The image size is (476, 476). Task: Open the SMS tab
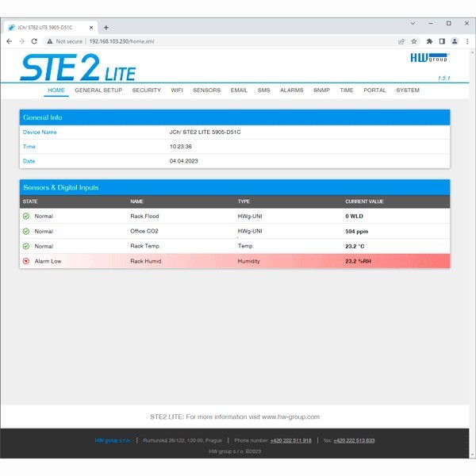pos(264,90)
